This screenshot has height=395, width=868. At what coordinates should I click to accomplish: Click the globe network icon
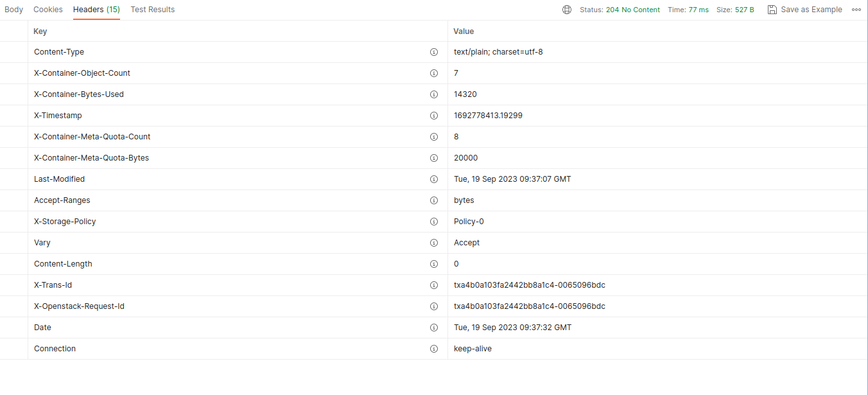[x=567, y=10]
